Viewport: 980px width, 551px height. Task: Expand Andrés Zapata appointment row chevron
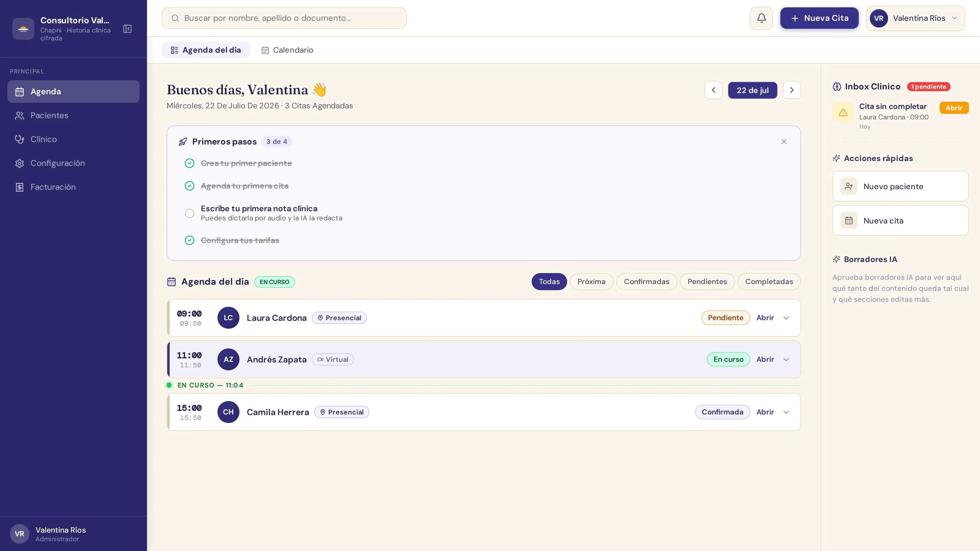pos(786,360)
